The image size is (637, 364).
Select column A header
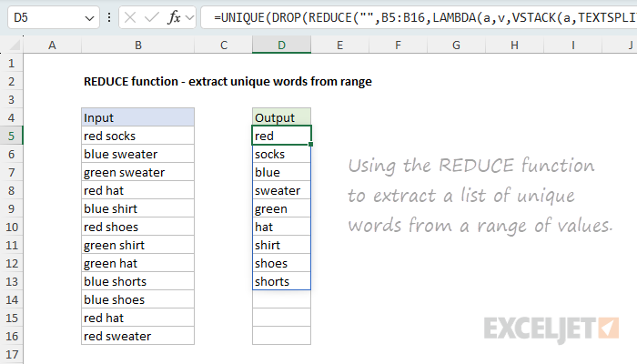tap(52, 45)
